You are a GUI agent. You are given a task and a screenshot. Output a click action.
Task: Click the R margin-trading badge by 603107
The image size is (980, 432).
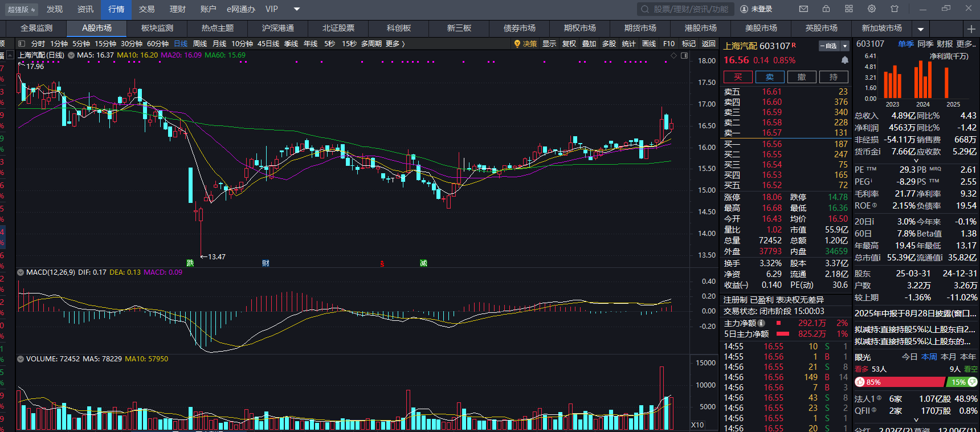coord(794,44)
